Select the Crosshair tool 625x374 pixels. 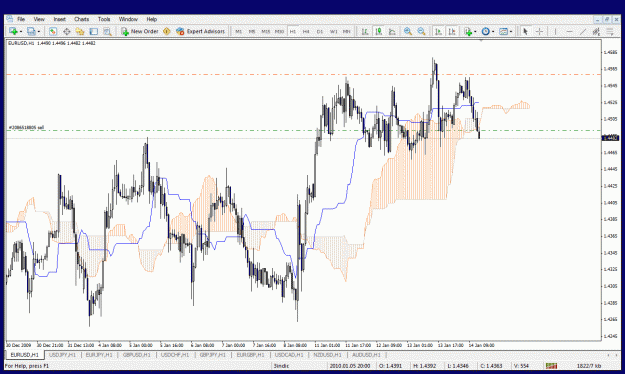pyautogui.click(x=539, y=31)
